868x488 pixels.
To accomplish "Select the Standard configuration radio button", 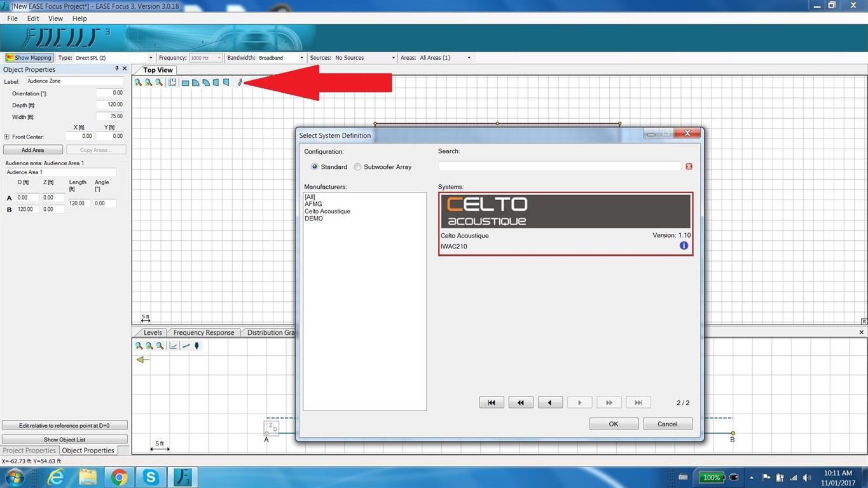I will point(315,167).
